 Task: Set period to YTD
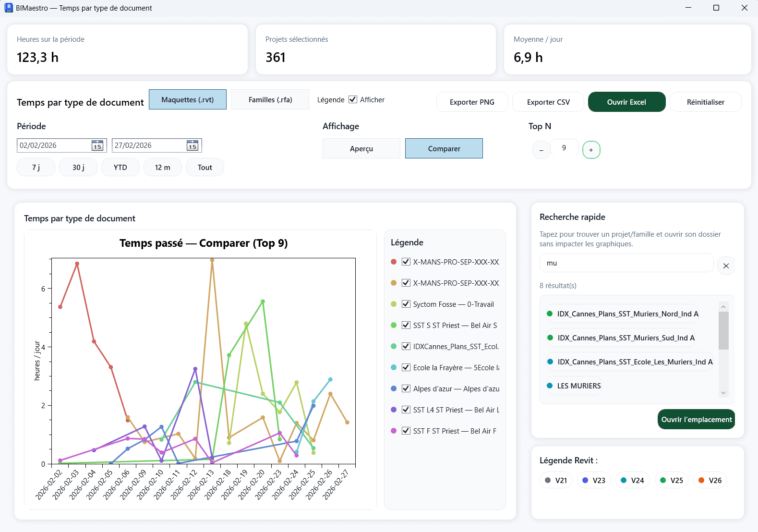(x=120, y=167)
